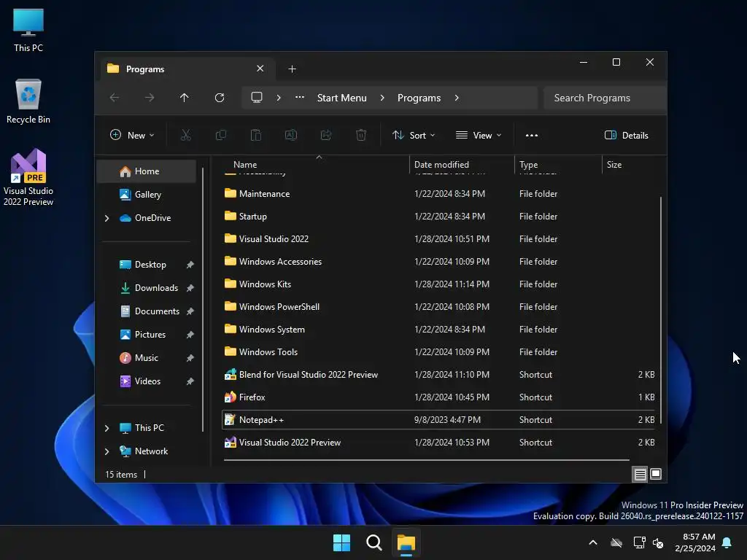Image resolution: width=747 pixels, height=560 pixels.
Task: Click Programs breadcrumb
Action: click(419, 98)
